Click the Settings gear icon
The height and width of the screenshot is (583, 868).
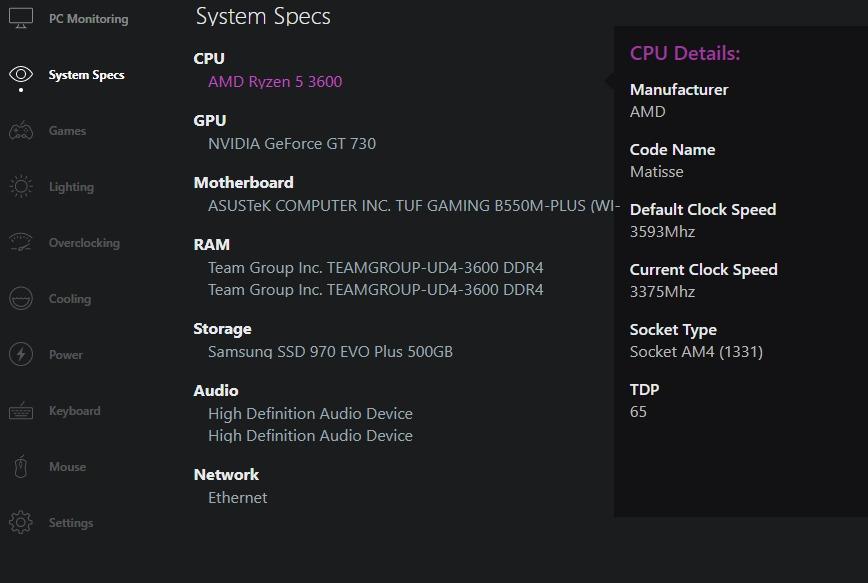click(21, 523)
